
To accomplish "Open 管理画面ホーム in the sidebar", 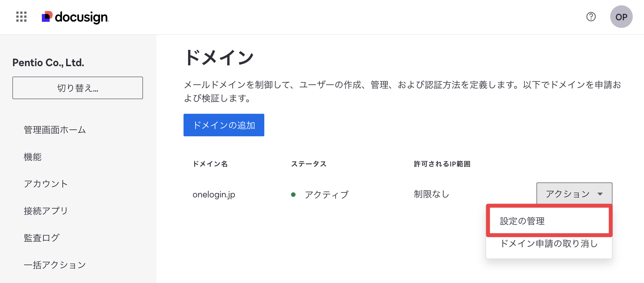I will pos(55,130).
